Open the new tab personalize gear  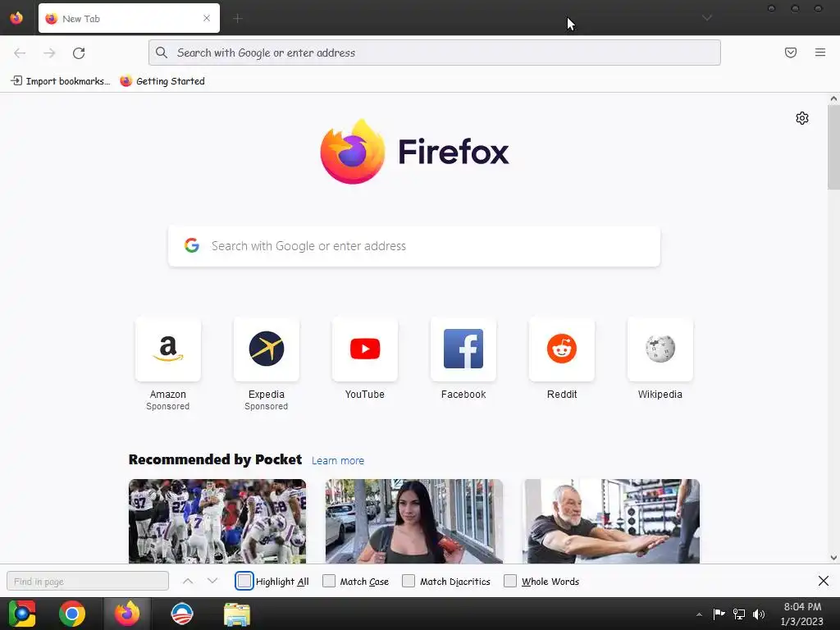coord(802,118)
